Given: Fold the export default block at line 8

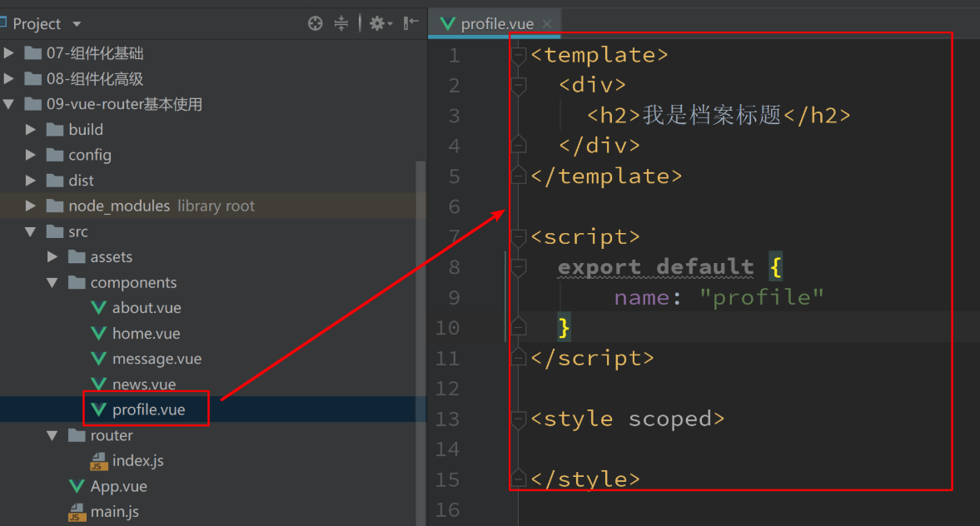Looking at the screenshot, I should [518, 267].
